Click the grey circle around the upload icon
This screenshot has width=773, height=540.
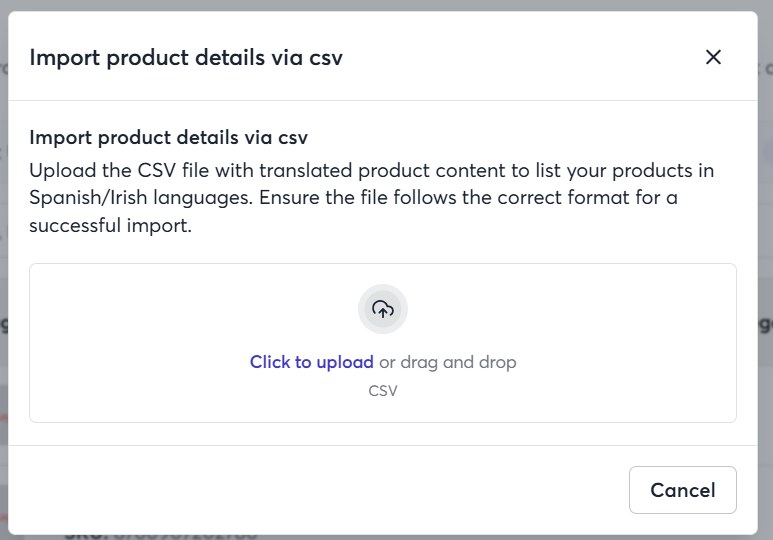tap(383, 309)
